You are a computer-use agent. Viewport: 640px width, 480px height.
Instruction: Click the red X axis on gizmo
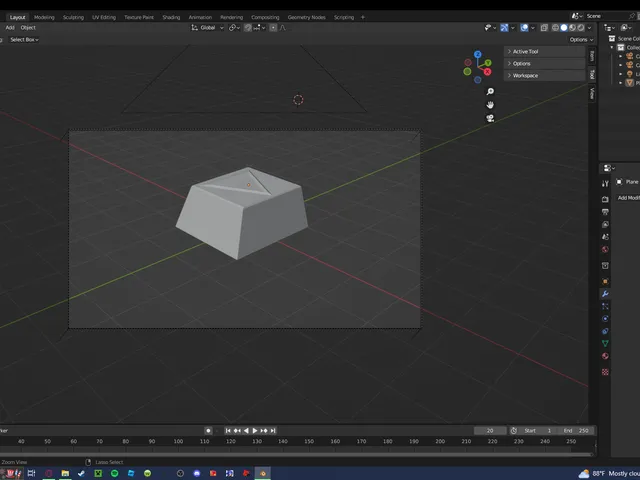(487, 72)
